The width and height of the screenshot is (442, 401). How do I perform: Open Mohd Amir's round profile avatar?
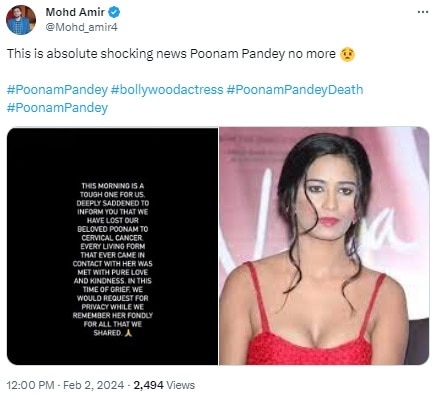pyautogui.click(x=21, y=20)
